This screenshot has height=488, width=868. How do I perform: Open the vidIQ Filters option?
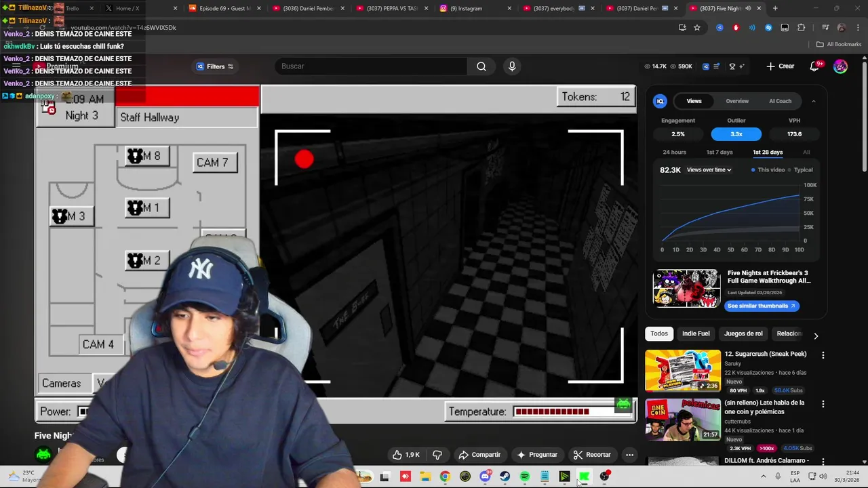coord(215,66)
